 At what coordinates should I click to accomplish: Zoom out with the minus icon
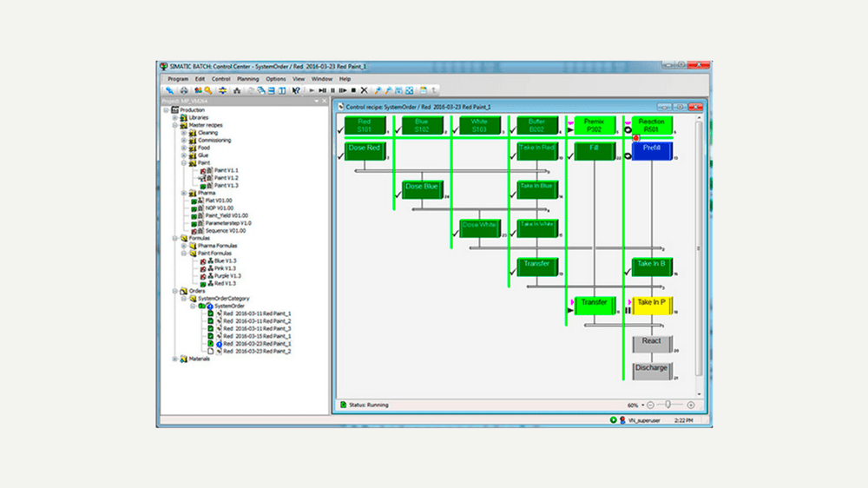click(x=650, y=406)
